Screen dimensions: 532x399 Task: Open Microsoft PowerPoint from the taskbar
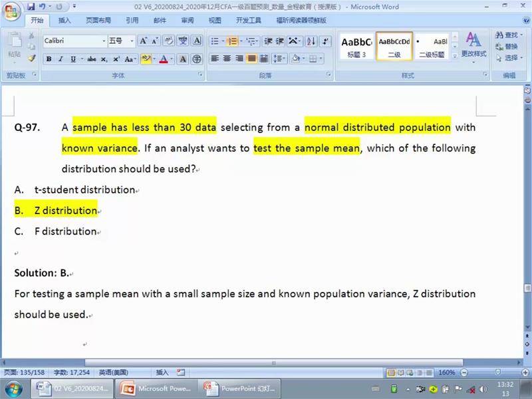click(158, 388)
